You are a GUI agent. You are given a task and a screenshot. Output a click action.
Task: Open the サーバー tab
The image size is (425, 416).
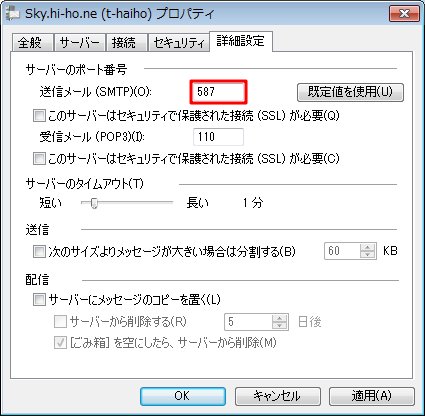79,43
